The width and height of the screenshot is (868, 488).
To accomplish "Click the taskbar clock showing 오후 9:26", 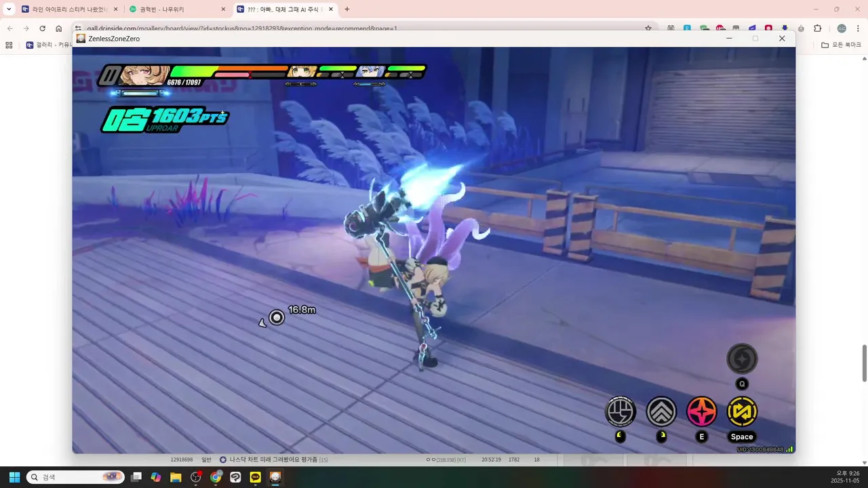I will (844, 477).
